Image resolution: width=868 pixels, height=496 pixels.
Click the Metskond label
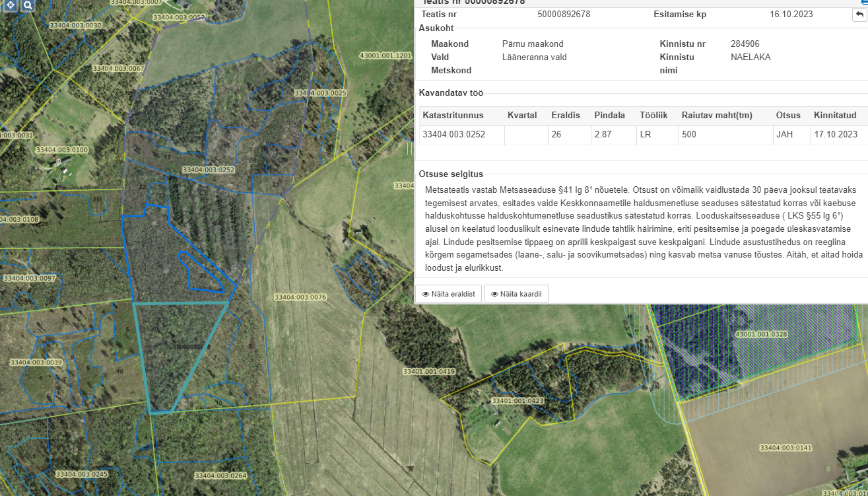point(450,70)
